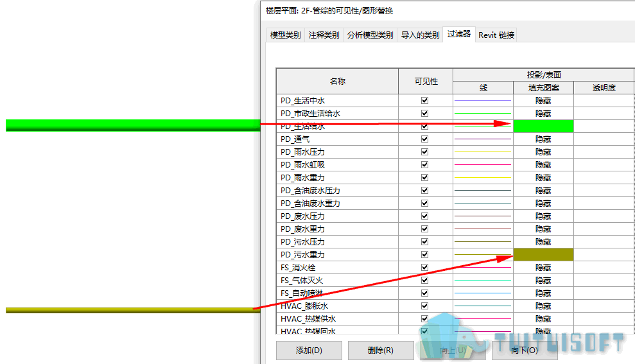Toggle visibility for FS_消火栓
Image resolution: width=635 pixels, height=364 pixels.
(424, 267)
